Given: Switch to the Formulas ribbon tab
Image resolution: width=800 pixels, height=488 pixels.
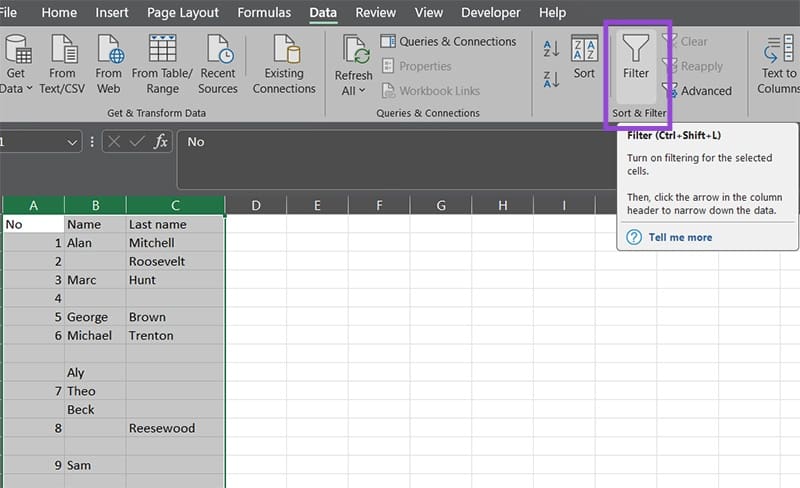Looking at the screenshot, I should (x=264, y=12).
